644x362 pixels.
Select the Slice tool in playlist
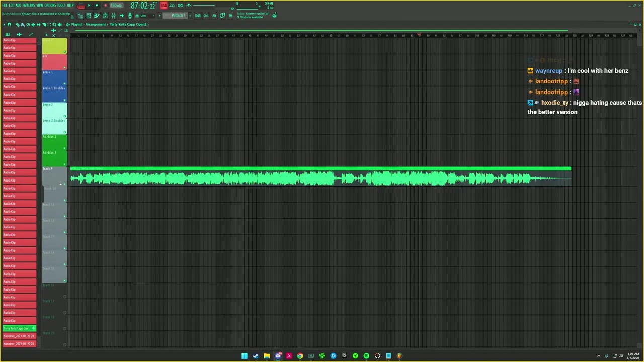(x=44, y=24)
